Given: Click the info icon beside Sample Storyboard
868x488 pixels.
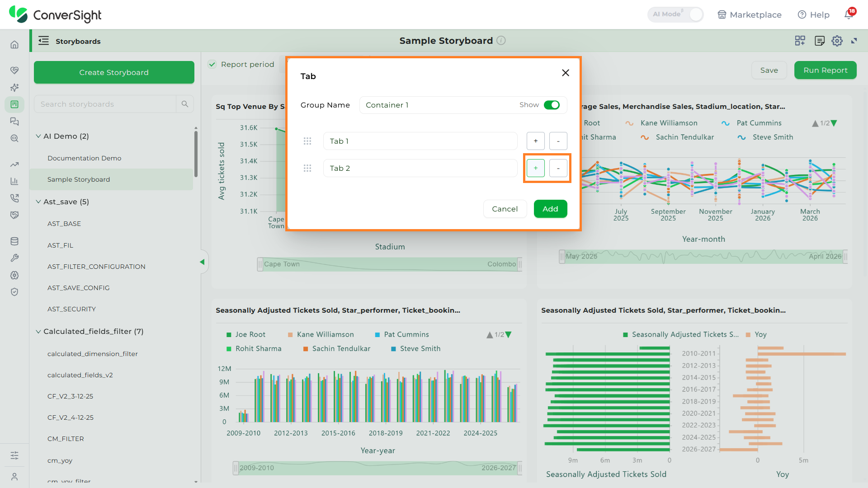Looking at the screenshot, I should (x=501, y=40).
